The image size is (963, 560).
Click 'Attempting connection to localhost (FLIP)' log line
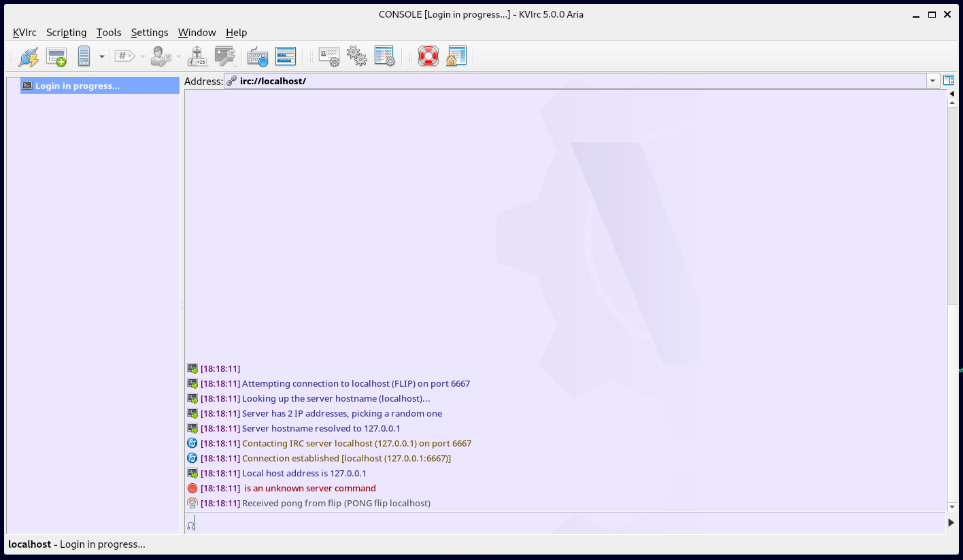point(356,383)
